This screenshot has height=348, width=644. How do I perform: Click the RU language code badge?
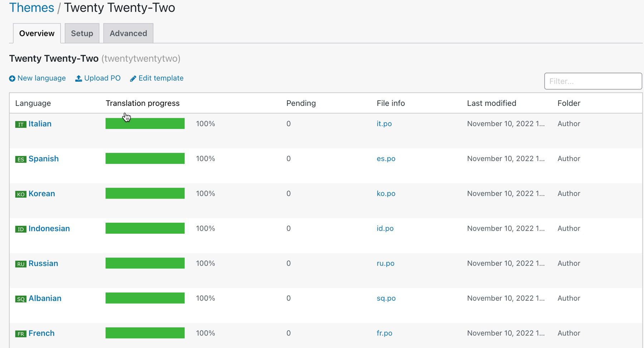tap(21, 264)
